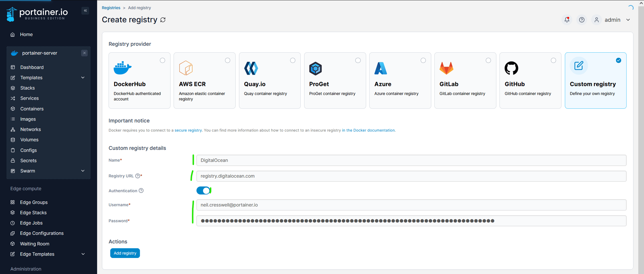Click the Volumes database icon
This screenshot has height=274, width=644.
13,140
